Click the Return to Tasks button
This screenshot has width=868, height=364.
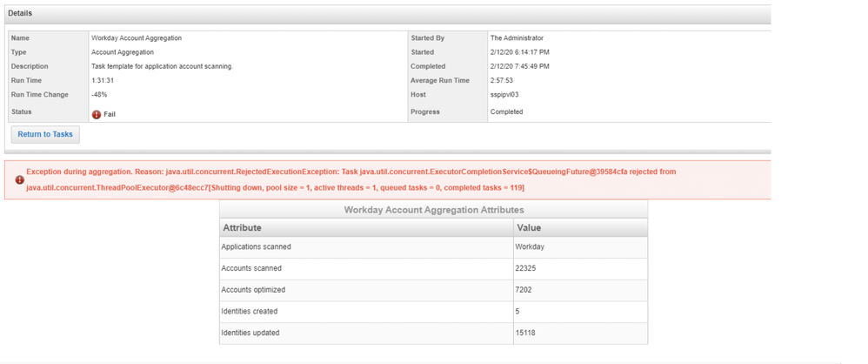pyautogui.click(x=45, y=134)
